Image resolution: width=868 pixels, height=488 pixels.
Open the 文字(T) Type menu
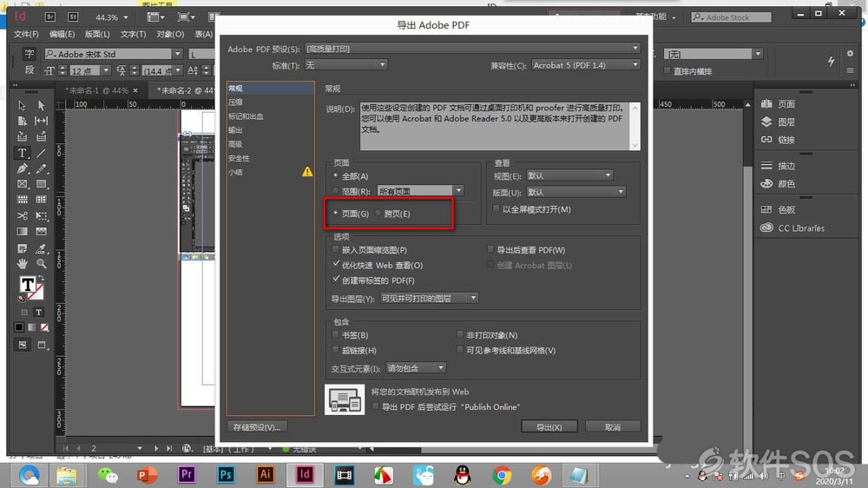(133, 34)
